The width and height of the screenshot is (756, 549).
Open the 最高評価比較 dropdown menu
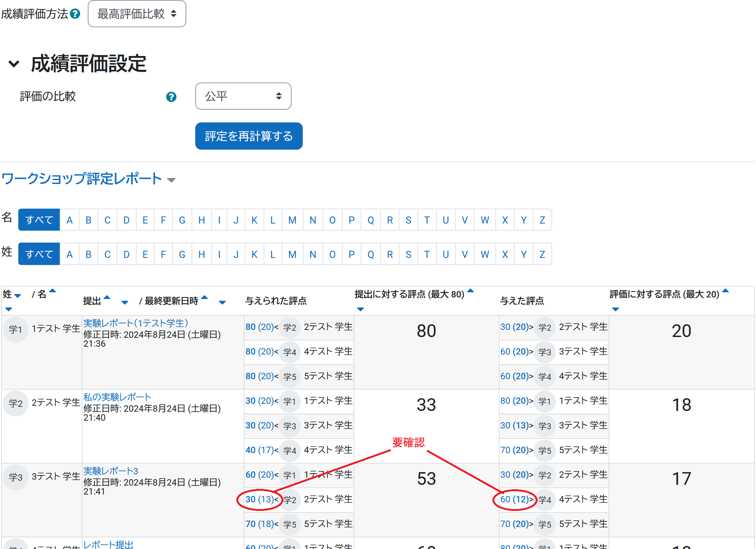137,14
